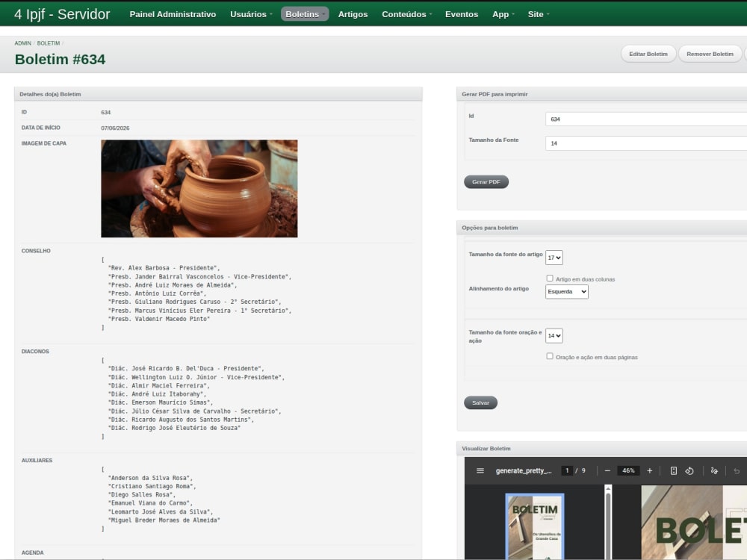Click the date 07/06/2026

tap(115, 128)
